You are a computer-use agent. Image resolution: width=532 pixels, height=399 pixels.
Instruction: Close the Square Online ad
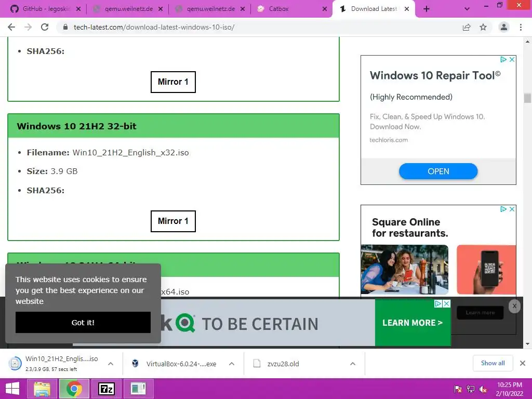pos(512,209)
